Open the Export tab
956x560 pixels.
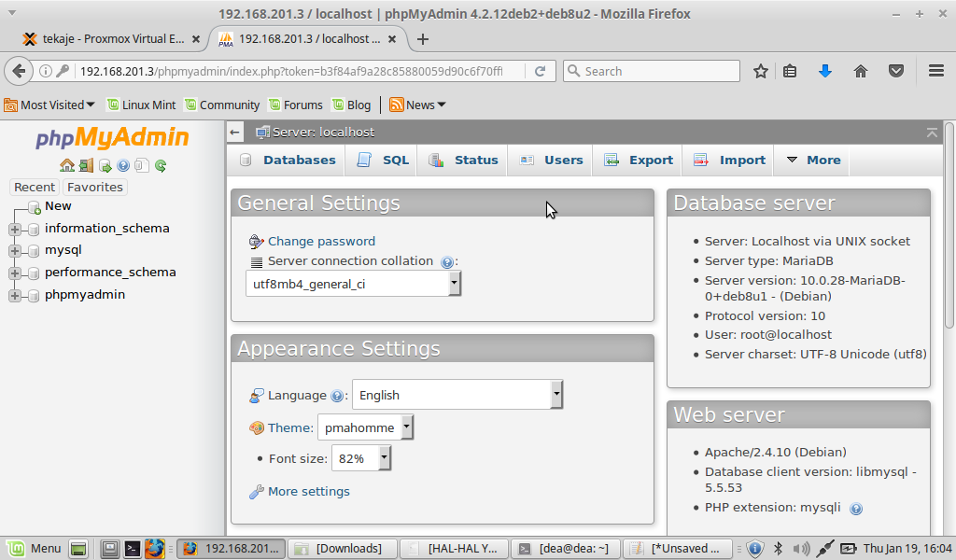pyautogui.click(x=640, y=161)
